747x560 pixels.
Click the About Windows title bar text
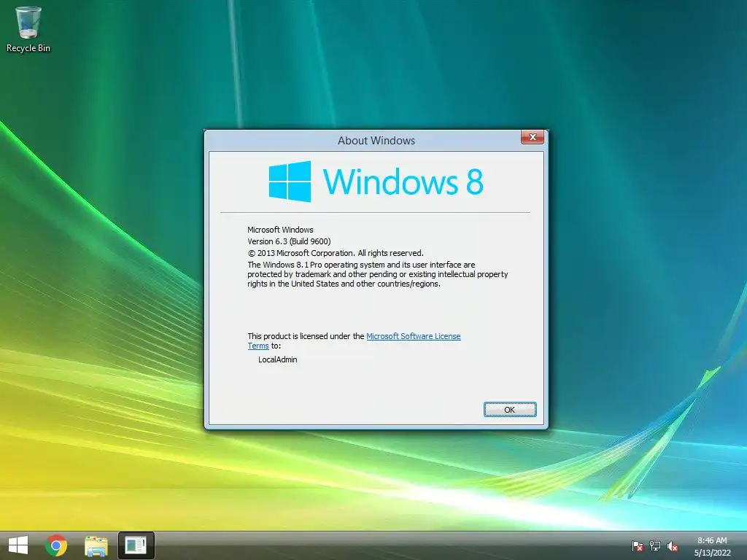tap(376, 141)
